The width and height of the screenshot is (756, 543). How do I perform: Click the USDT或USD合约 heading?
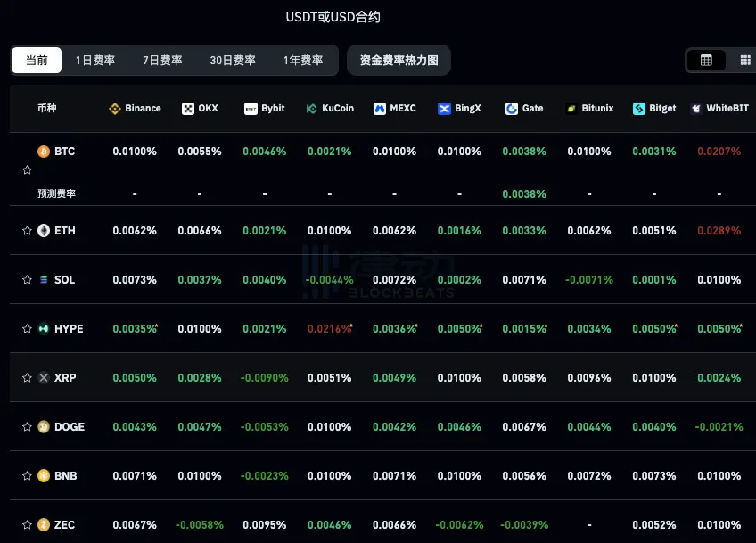(333, 17)
